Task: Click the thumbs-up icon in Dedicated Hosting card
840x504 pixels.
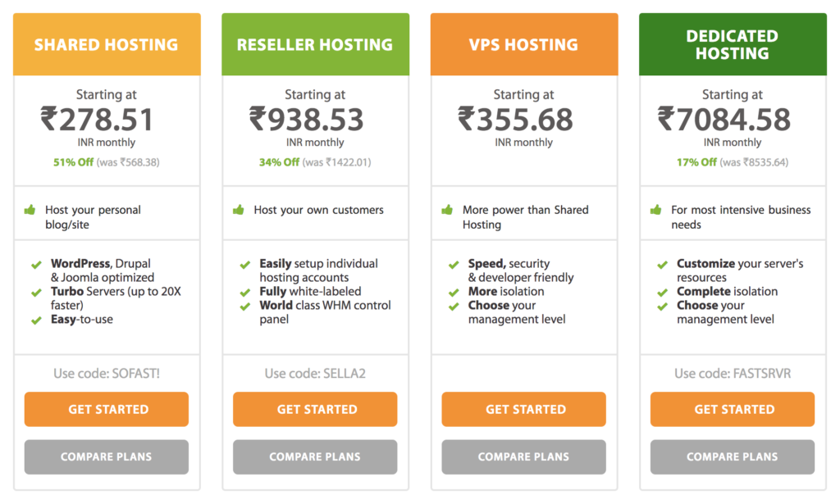Action: (x=655, y=210)
